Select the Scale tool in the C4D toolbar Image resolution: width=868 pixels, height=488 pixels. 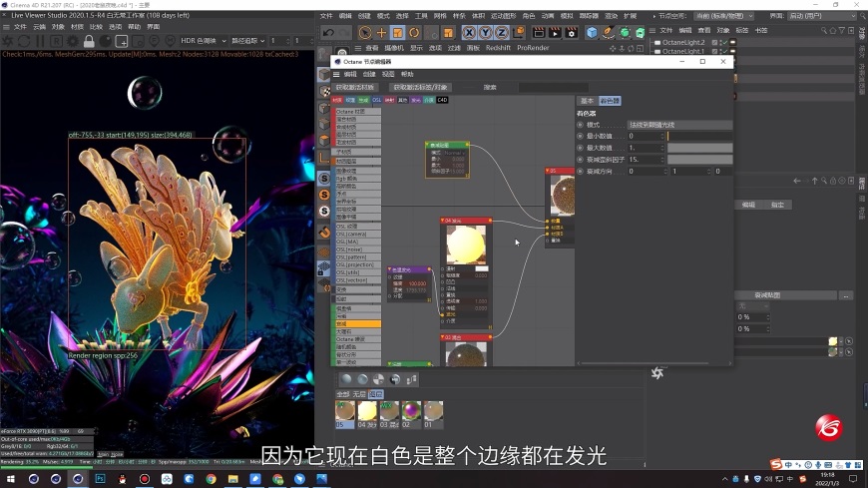click(x=397, y=33)
